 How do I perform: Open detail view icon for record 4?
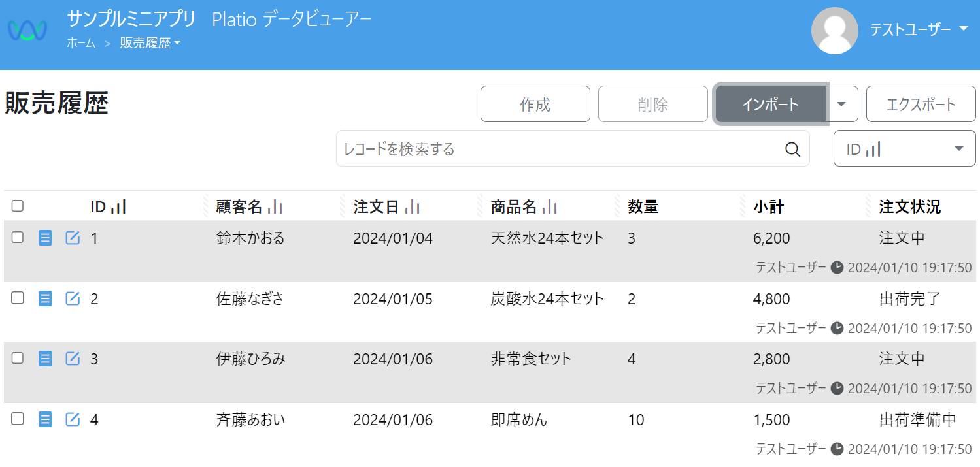click(45, 419)
